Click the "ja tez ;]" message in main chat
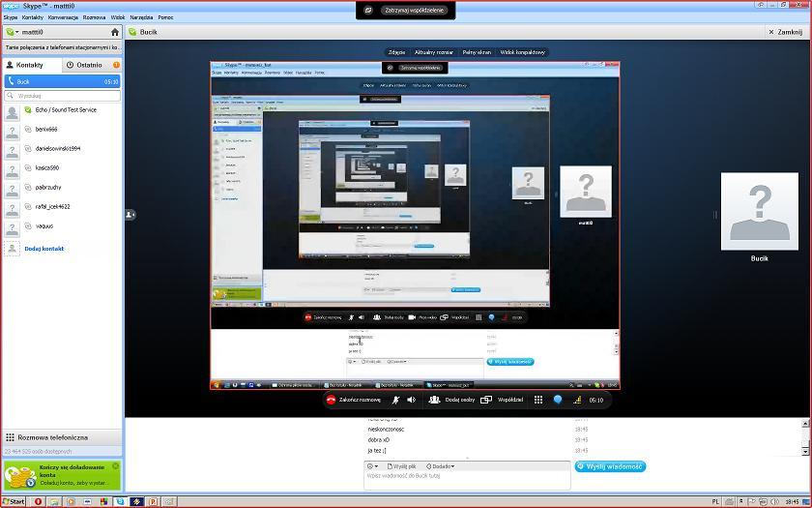812x508 pixels. [x=377, y=451]
